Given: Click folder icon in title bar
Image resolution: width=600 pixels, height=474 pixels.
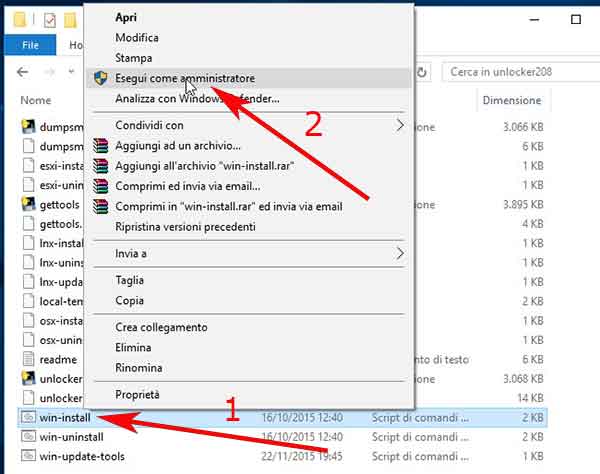Looking at the screenshot, I should [20, 20].
